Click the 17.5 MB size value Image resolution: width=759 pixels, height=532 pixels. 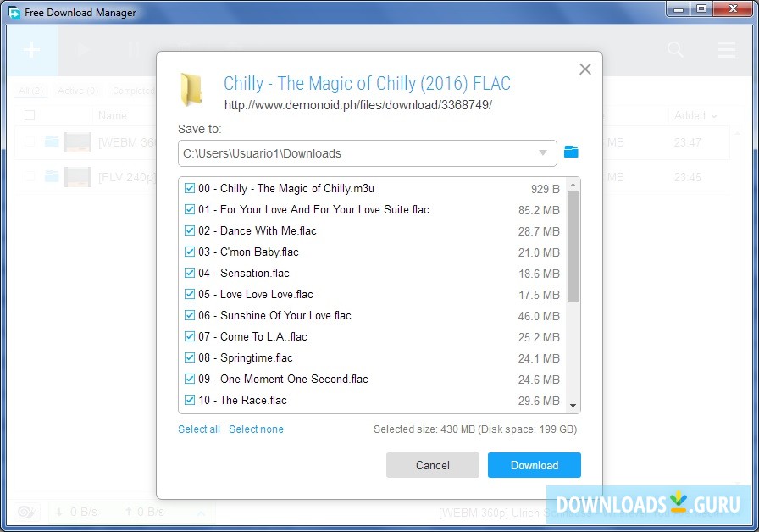(539, 295)
